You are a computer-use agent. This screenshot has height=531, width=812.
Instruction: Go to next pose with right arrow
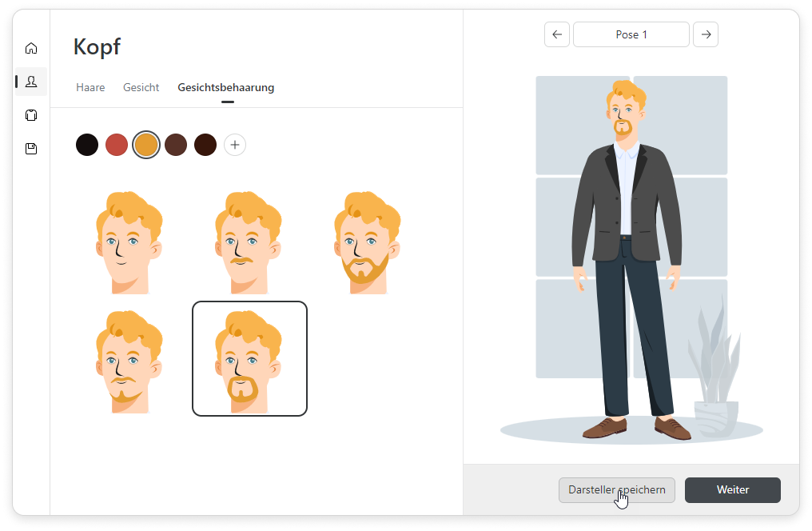tap(705, 34)
